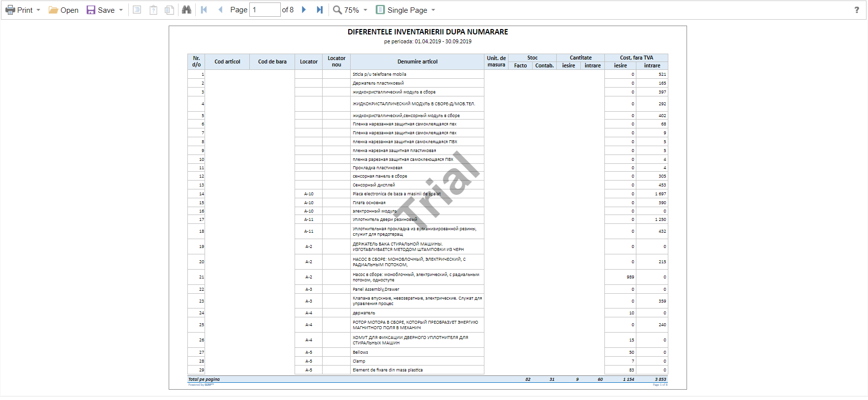
Task: Click the cost value '1 697' in row 14
Action: point(660,194)
